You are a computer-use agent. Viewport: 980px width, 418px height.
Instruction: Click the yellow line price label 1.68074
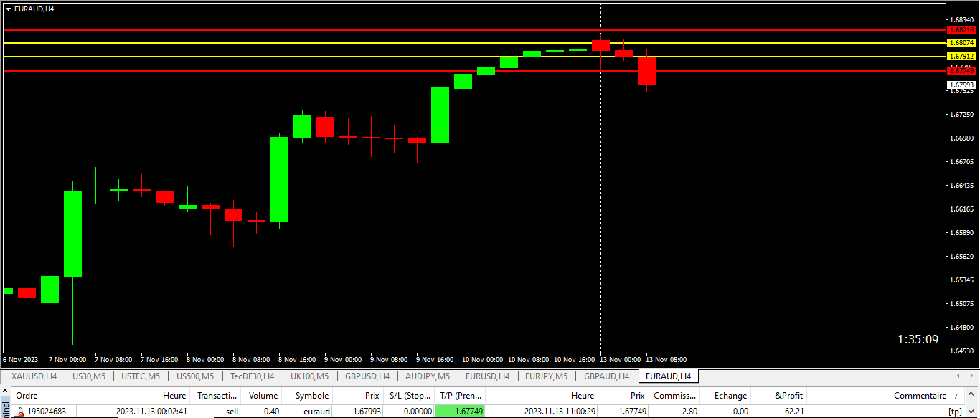pos(961,43)
